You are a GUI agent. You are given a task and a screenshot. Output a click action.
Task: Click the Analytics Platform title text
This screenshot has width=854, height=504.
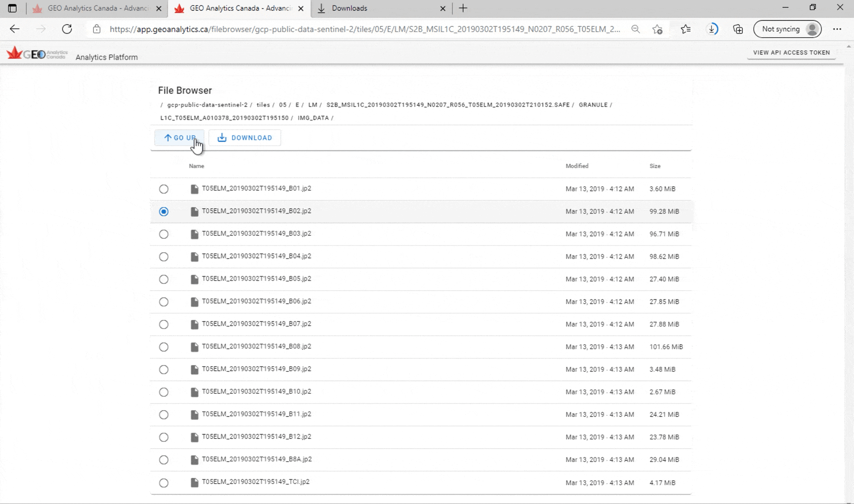(107, 57)
